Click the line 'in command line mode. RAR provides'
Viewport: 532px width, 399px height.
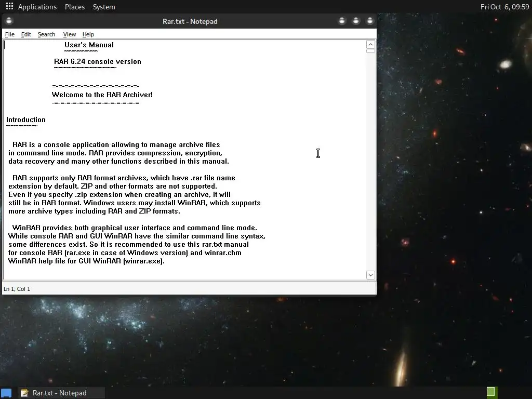pyautogui.click(x=115, y=153)
